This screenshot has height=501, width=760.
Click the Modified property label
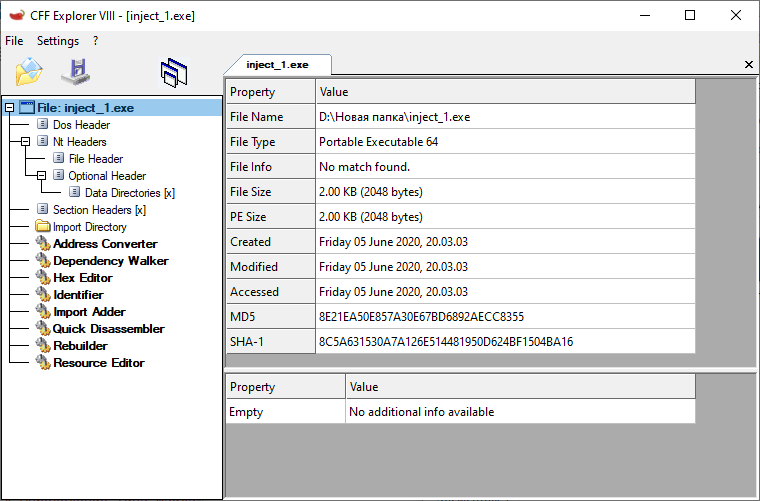[x=254, y=267]
